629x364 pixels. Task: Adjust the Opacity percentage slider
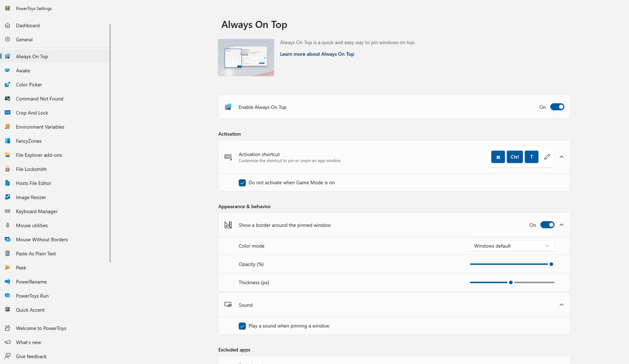pos(551,264)
